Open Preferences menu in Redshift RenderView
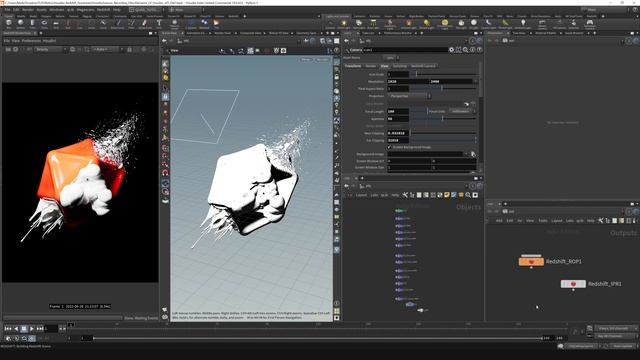This screenshot has width=640, height=360. click(31, 41)
